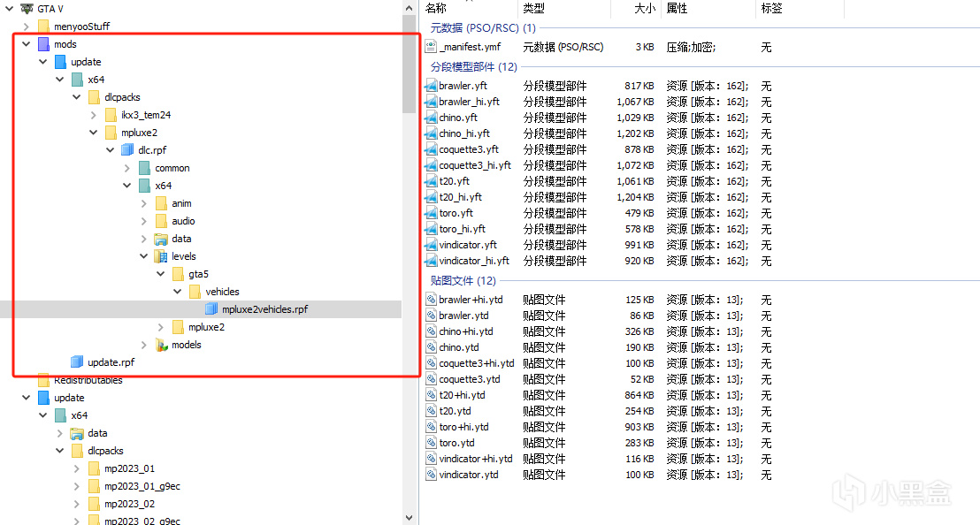Click the dlc.rpf archive icon
The image size is (980, 525).
127,150
